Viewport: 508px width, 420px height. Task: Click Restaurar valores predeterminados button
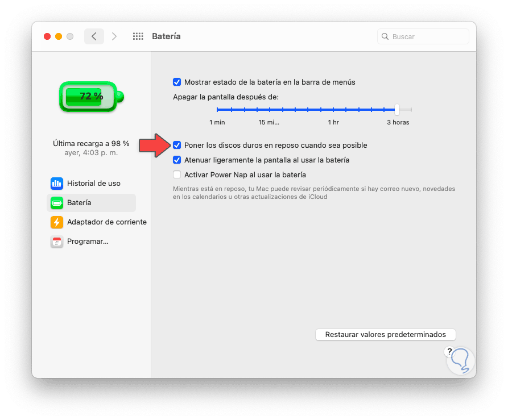pos(385,335)
